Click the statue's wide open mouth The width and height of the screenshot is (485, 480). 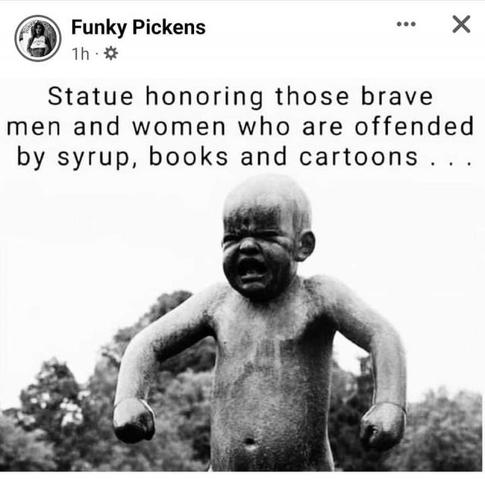(252, 269)
